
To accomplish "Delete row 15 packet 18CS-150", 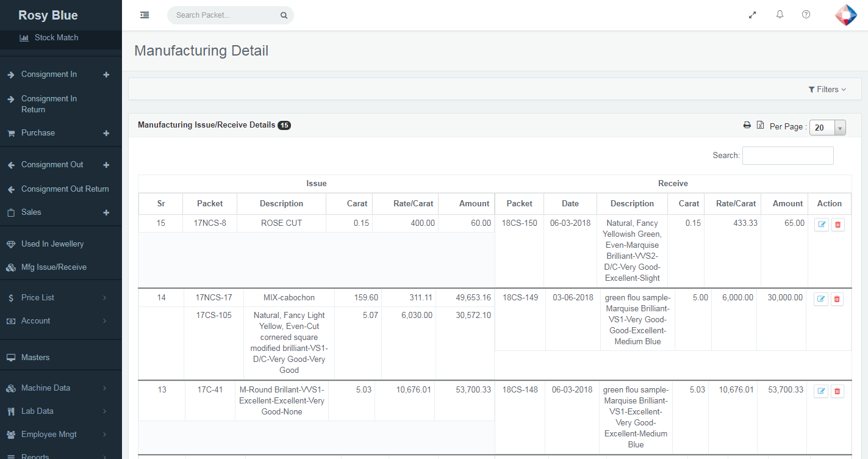I will point(838,225).
